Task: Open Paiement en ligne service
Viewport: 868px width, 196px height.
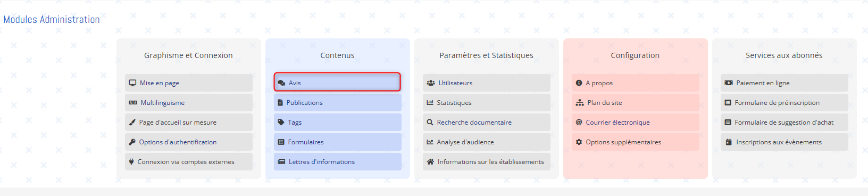Action: tap(784, 83)
